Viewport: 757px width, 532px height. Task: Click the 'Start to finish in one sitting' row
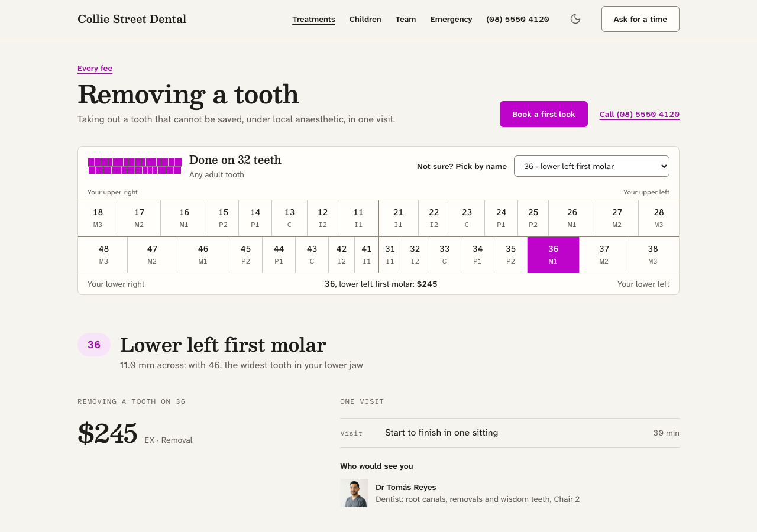tap(510, 433)
